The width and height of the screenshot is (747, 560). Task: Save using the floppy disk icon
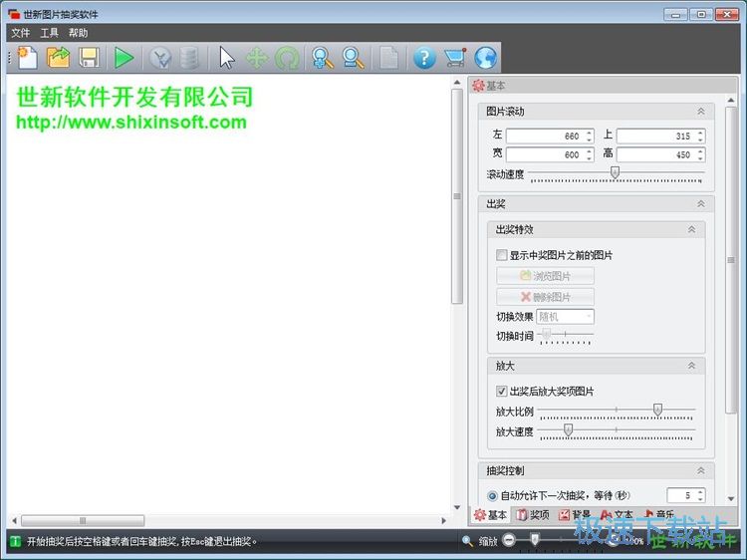89,58
